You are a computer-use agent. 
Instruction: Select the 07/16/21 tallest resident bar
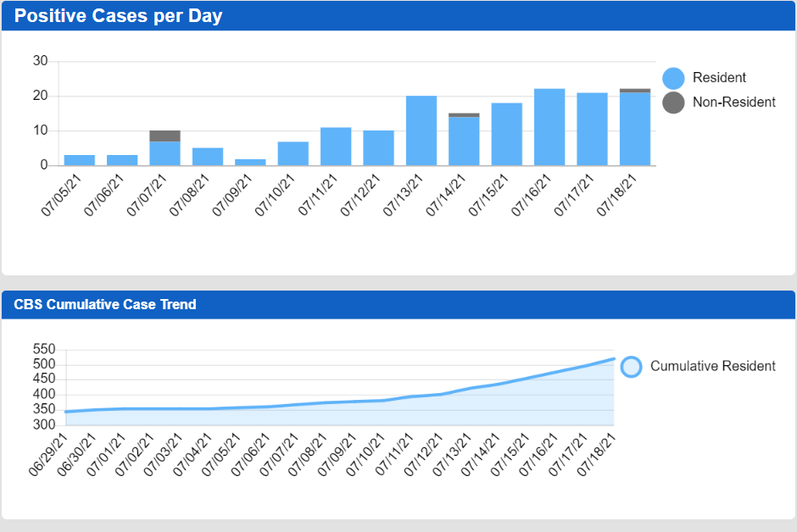(549, 127)
